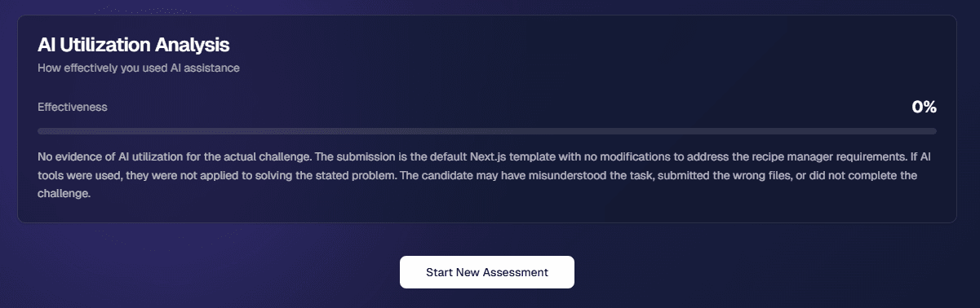Click the final word 'challenge.' of feedback
980x308 pixels.
64,194
